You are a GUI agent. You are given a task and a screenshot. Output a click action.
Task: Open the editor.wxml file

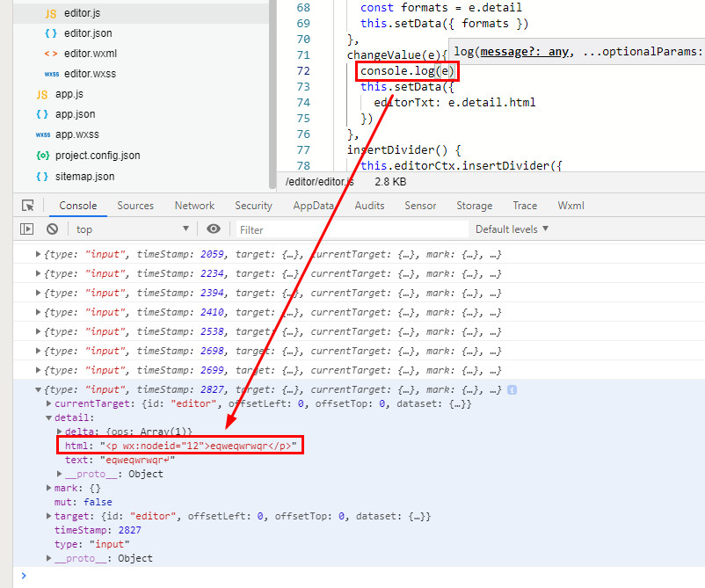pos(91,54)
